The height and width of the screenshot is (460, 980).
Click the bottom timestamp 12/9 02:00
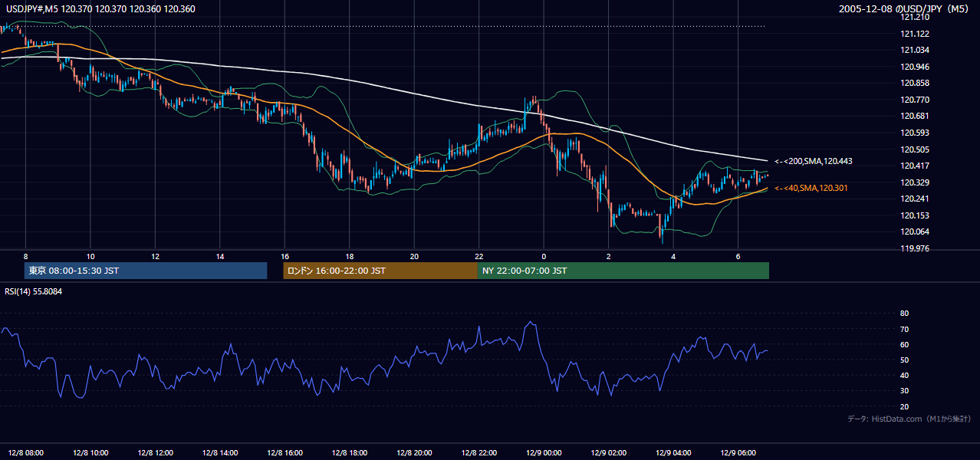(x=608, y=452)
